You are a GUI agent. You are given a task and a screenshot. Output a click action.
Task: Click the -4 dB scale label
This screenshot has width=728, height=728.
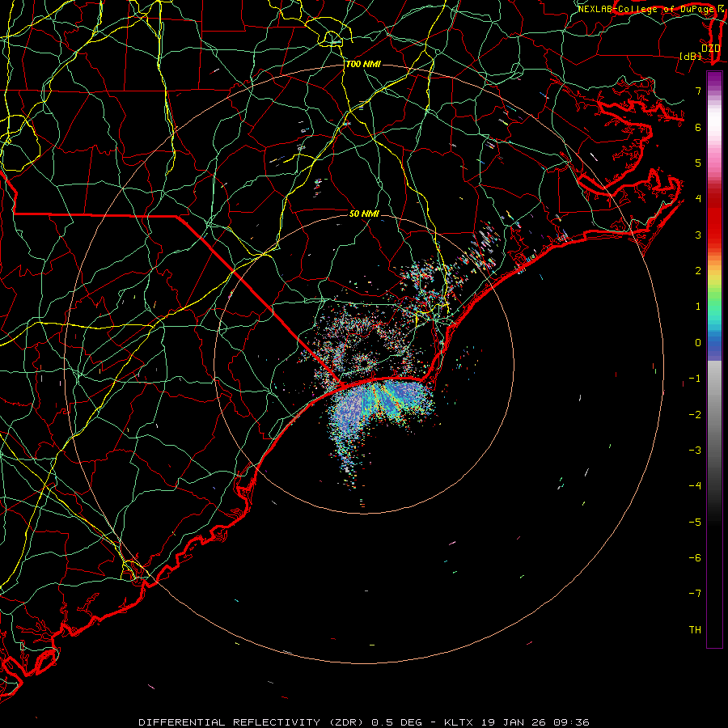(x=695, y=486)
